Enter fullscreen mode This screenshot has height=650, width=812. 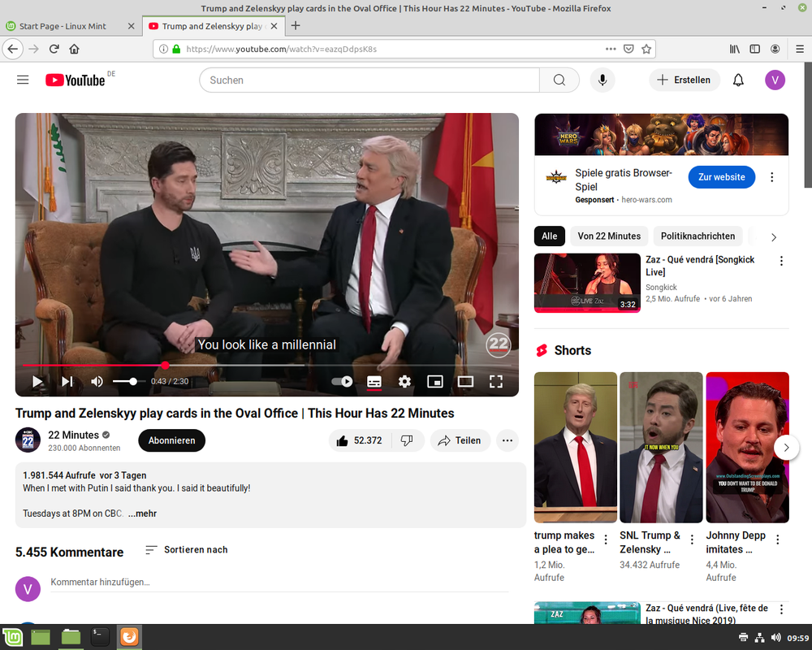coord(496,382)
